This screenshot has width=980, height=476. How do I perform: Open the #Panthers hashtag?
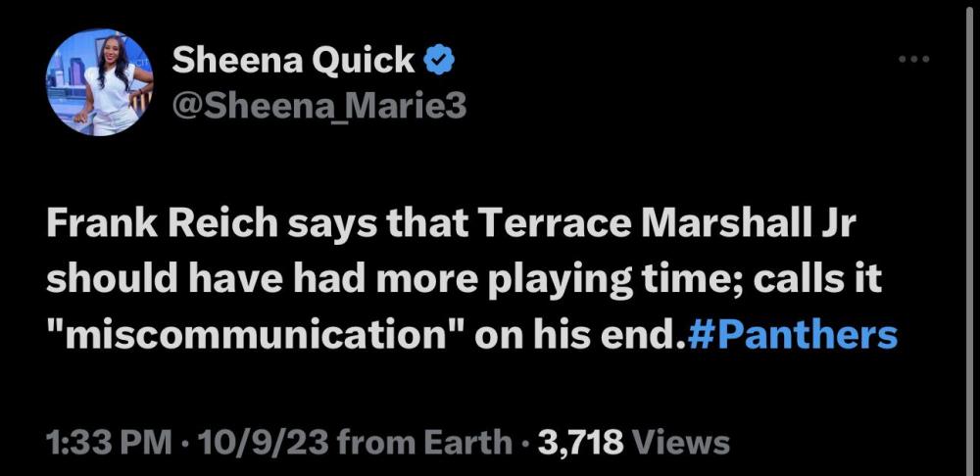[794, 335]
